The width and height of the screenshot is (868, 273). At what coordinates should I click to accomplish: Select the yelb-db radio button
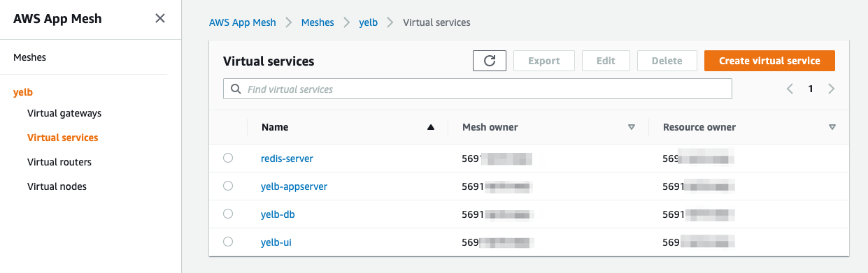228,214
